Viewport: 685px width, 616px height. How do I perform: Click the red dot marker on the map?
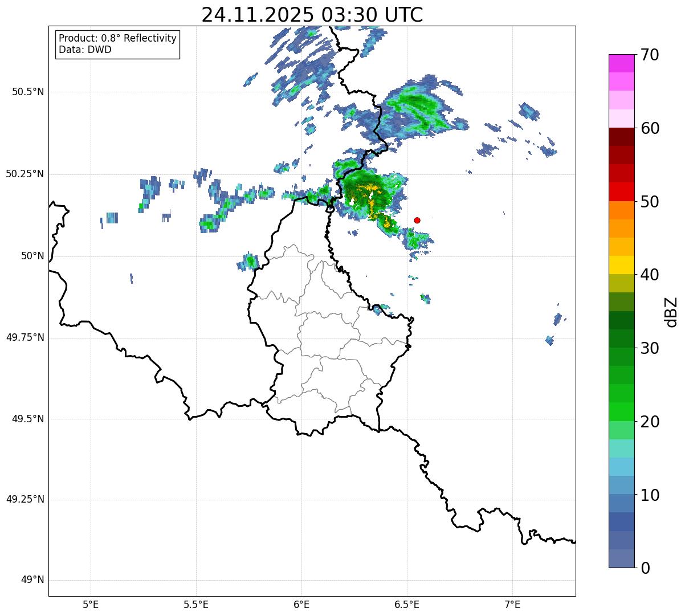(417, 220)
